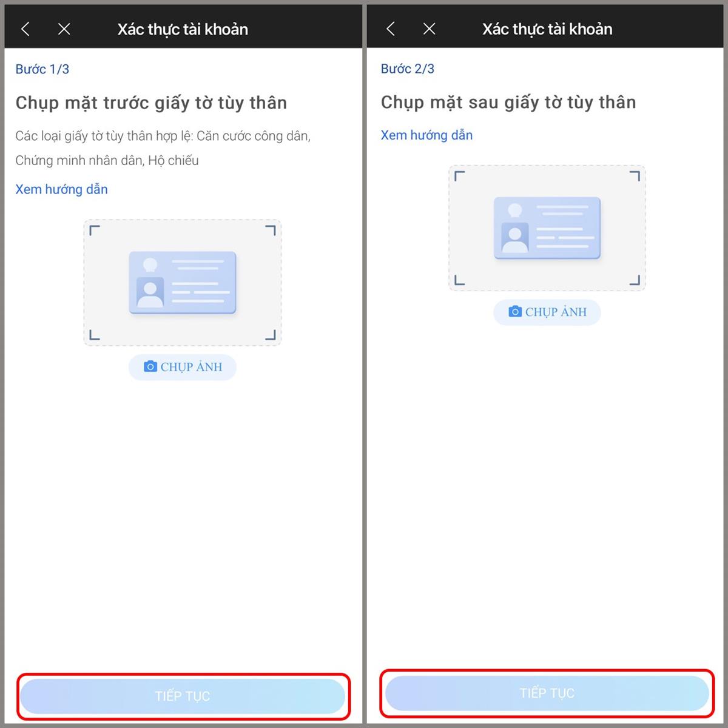Tap the ID card illustration on the step 1/3 screen

coord(182,283)
